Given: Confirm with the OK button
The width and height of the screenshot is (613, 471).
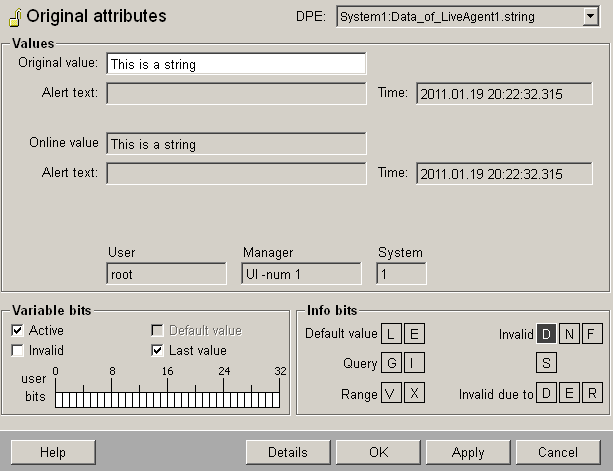Looking at the screenshot, I should tap(378, 452).
